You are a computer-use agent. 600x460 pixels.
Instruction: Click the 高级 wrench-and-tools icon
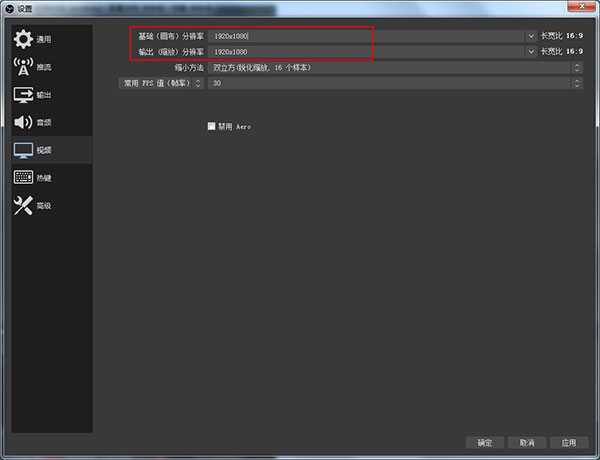pyautogui.click(x=23, y=206)
